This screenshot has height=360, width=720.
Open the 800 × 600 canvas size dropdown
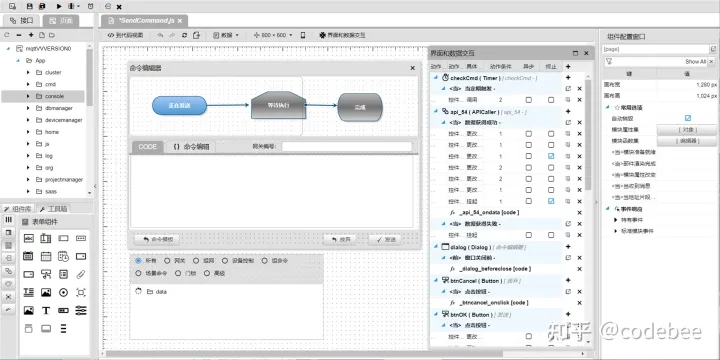pos(273,35)
